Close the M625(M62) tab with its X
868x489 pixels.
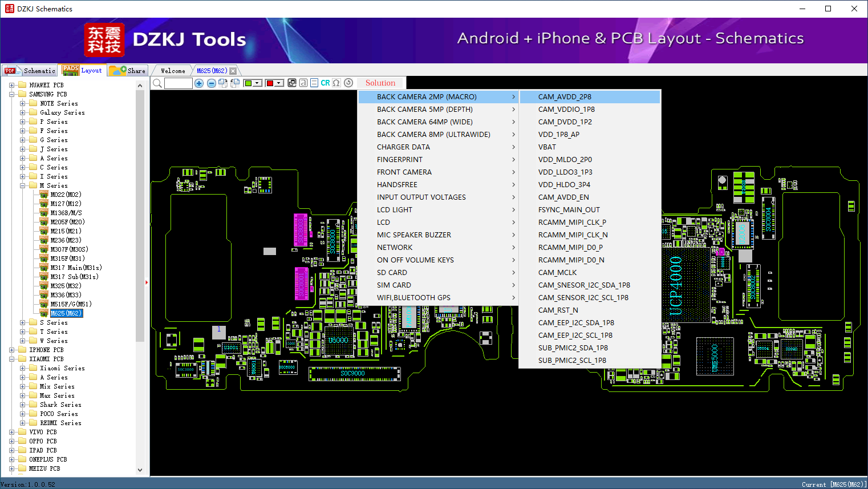pyautogui.click(x=233, y=71)
